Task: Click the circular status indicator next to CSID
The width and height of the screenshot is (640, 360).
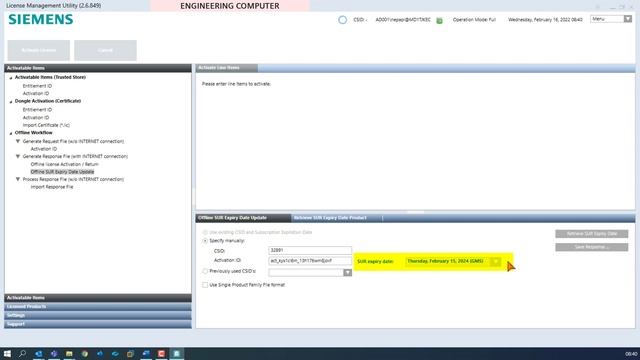Action: [x=342, y=20]
